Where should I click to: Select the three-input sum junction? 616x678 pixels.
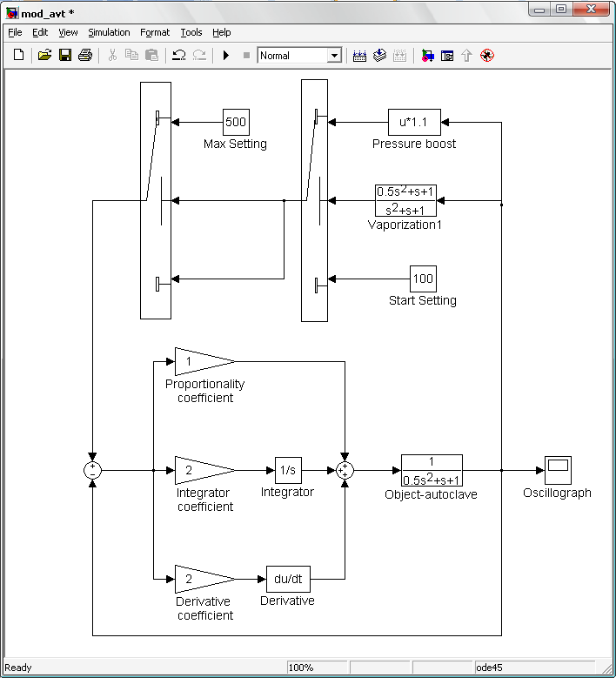345,470
